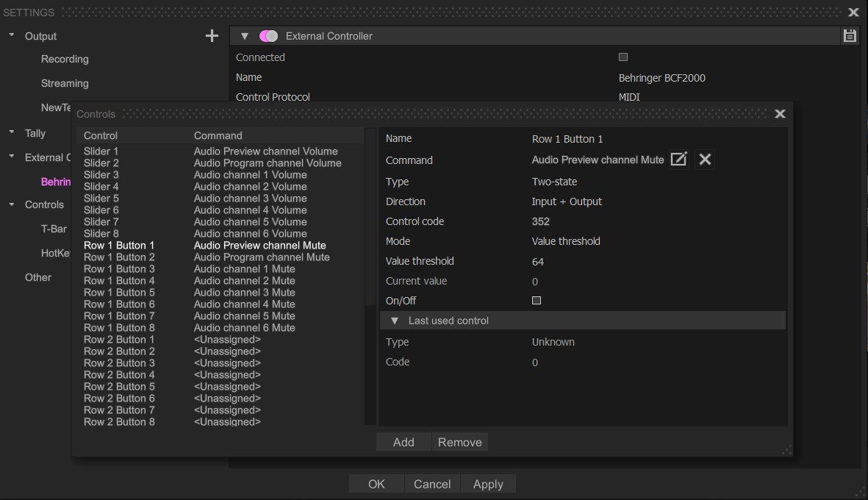This screenshot has height=500, width=868.
Task: Click the Name field value Row 1 Button 1
Action: [567, 139]
